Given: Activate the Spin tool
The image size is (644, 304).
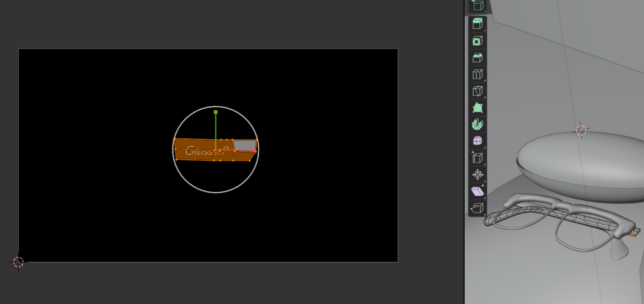Looking at the screenshot, I should [x=477, y=124].
